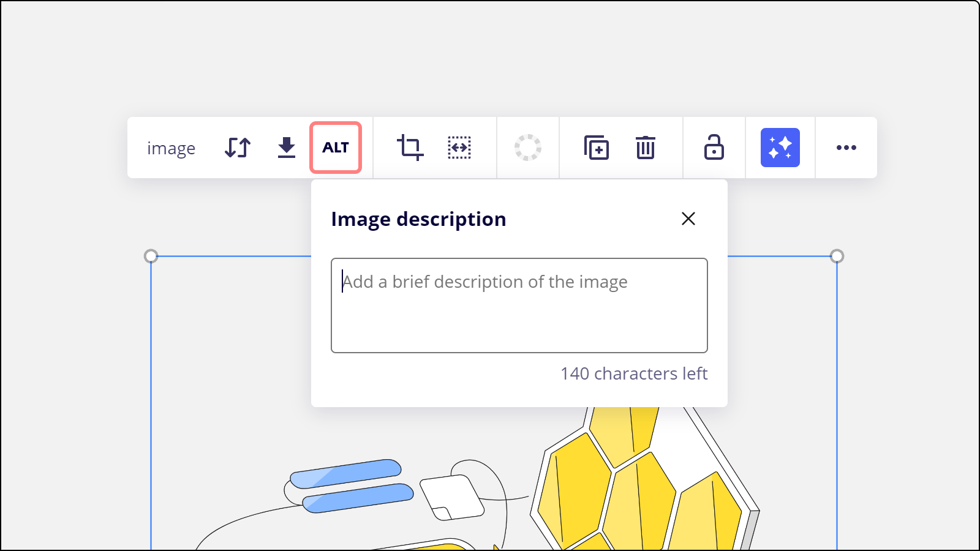Duplicate the selected image
The height and width of the screenshot is (551, 980).
[596, 148]
